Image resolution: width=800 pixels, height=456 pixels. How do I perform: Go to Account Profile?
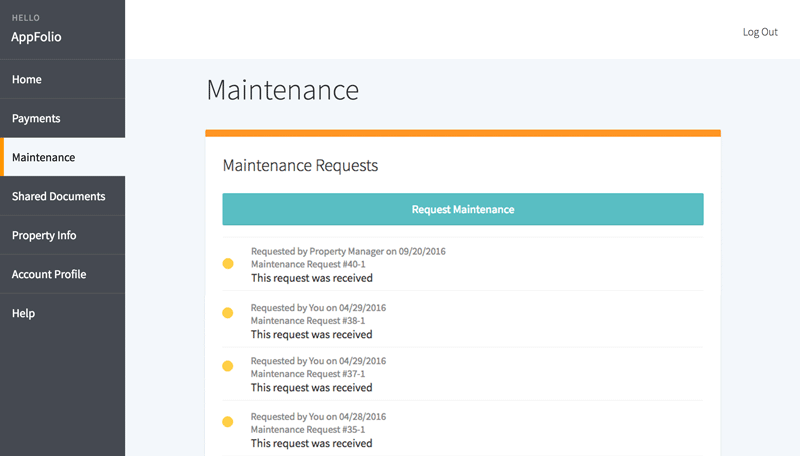click(62, 274)
